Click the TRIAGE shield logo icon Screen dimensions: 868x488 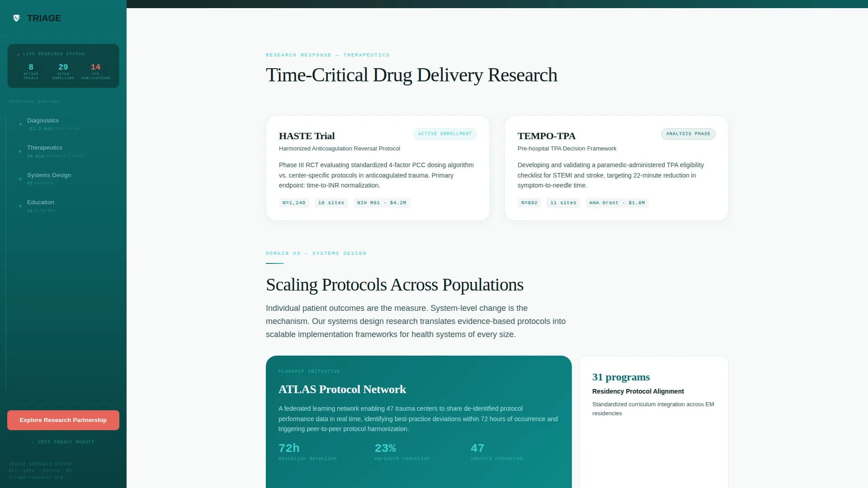(x=17, y=19)
